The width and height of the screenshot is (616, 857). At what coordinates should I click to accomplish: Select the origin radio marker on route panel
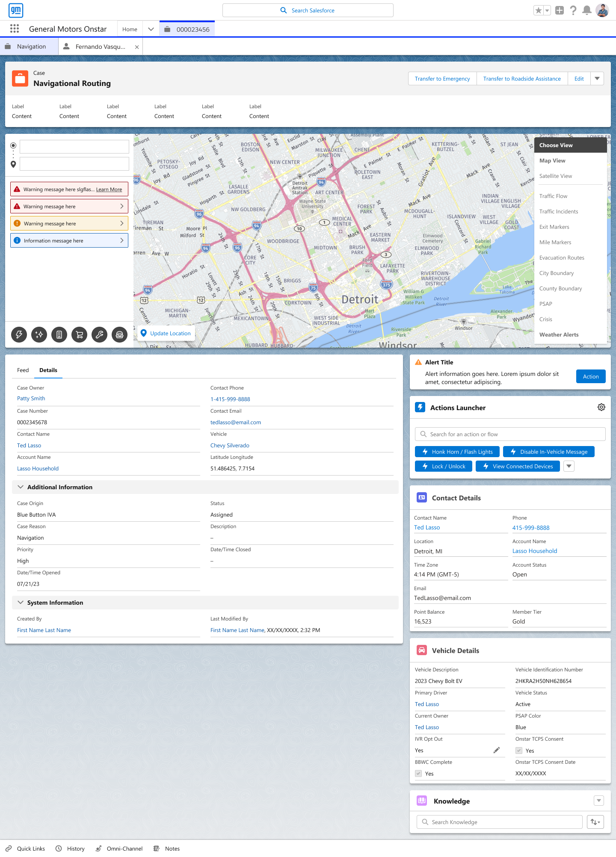(13, 145)
